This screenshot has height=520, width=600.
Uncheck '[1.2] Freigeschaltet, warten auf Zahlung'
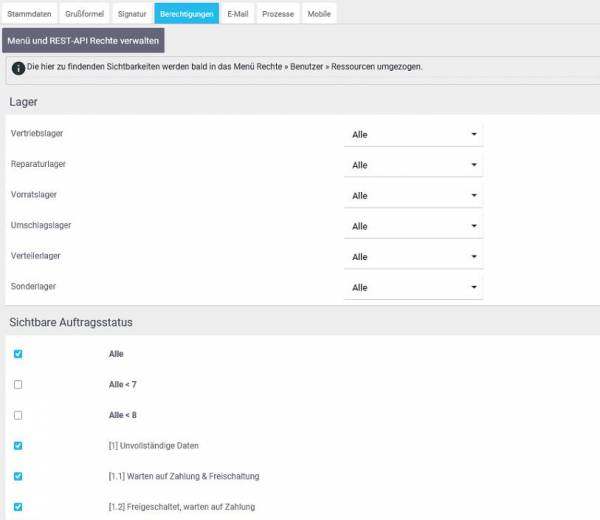18,507
